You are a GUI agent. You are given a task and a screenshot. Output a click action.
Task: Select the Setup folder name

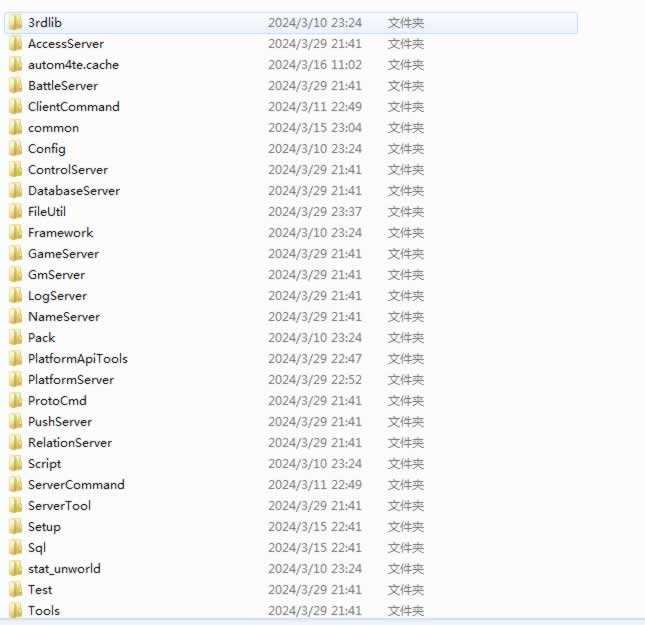coord(44,527)
